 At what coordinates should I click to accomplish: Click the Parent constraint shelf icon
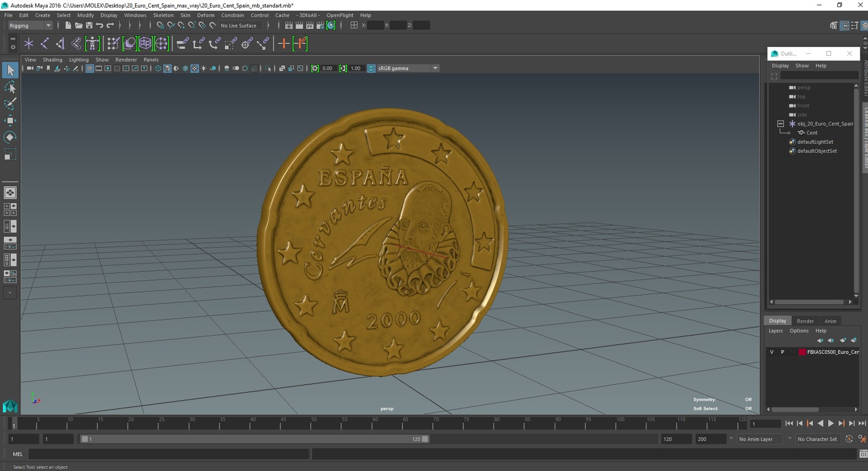click(183, 44)
